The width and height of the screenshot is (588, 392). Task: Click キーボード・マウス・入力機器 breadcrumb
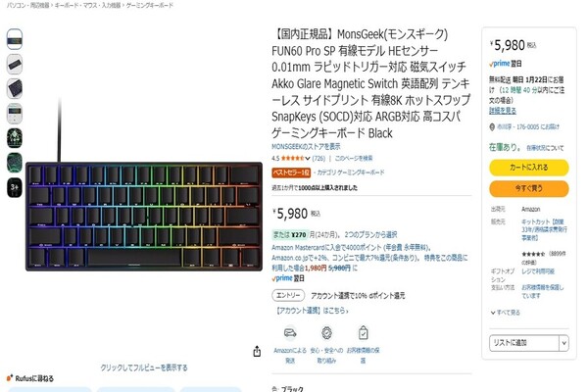coord(88,5)
